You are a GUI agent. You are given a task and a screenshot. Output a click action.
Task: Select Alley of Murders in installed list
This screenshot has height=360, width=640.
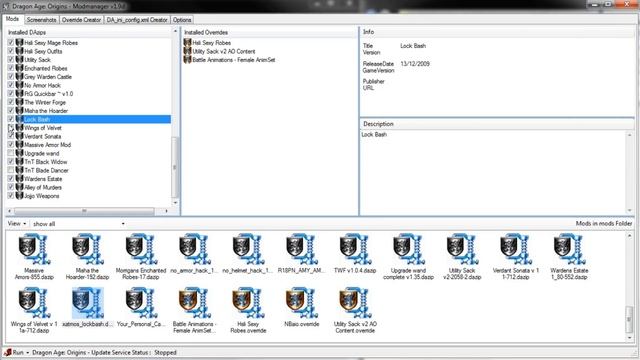coord(43,187)
